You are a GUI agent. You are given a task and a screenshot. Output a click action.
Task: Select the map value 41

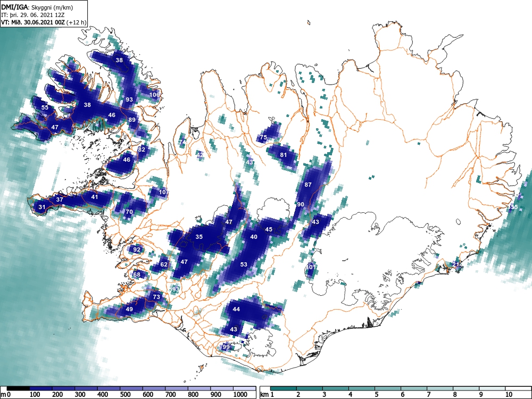94,197
